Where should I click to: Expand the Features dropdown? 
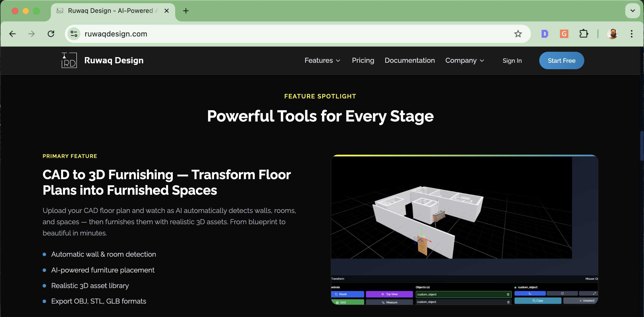(x=322, y=60)
